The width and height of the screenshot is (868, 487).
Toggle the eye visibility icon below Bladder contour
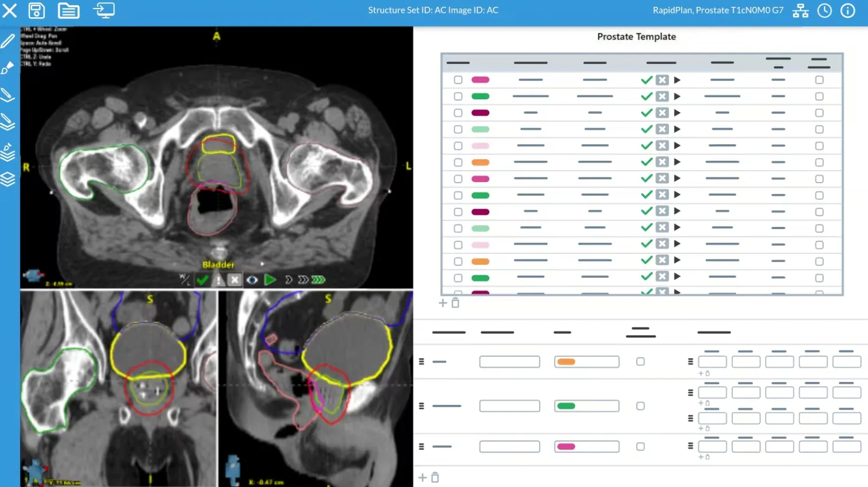(x=252, y=280)
